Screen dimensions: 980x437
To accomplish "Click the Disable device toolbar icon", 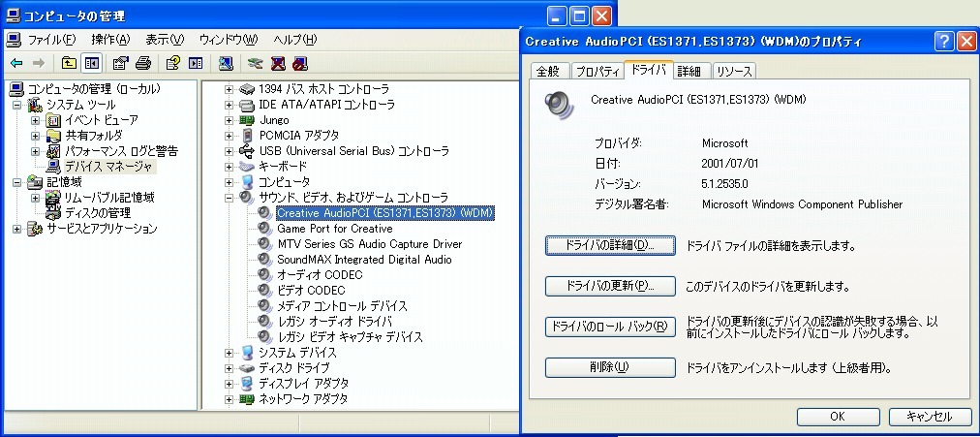I will 300,63.
